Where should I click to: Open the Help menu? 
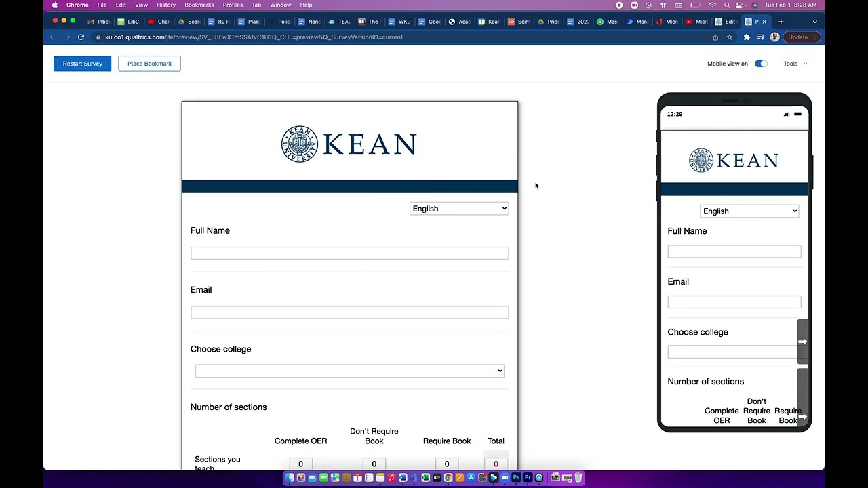click(x=307, y=5)
